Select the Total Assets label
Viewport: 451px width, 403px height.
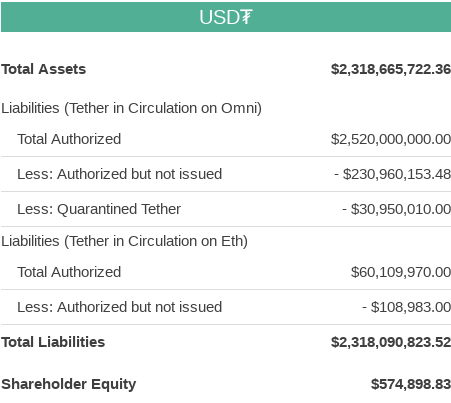click(x=44, y=69)
